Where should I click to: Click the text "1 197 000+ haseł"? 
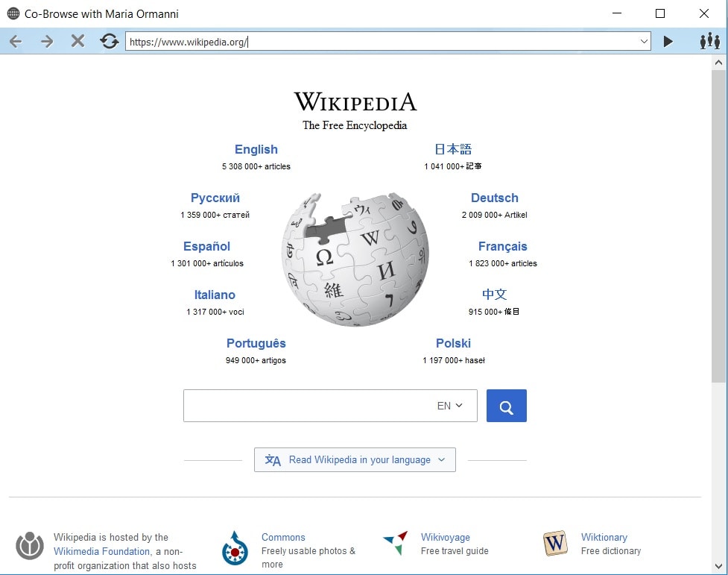(454, 360)
